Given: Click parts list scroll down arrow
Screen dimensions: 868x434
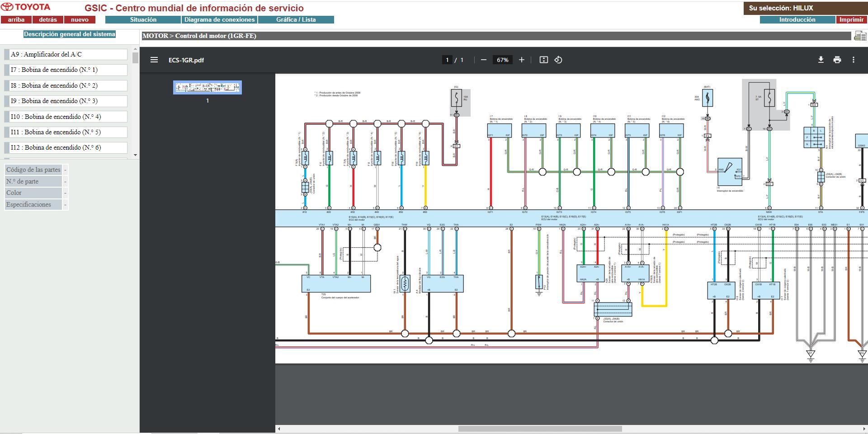Looking at the screenshot, I should click(136, 155).
